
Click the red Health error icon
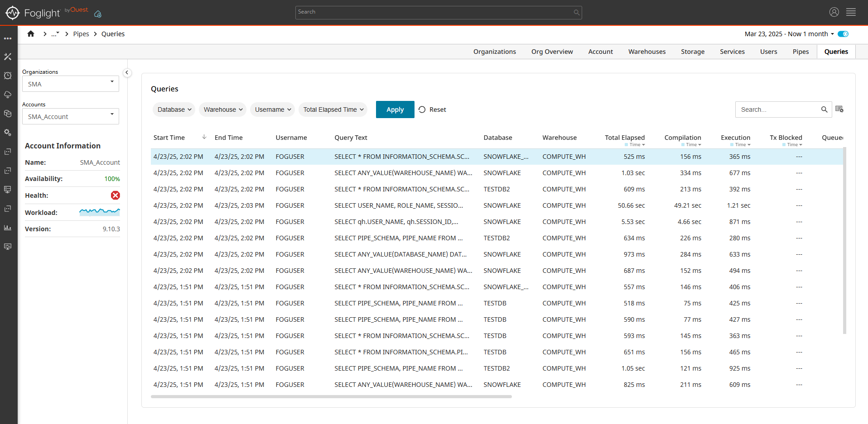116,195
